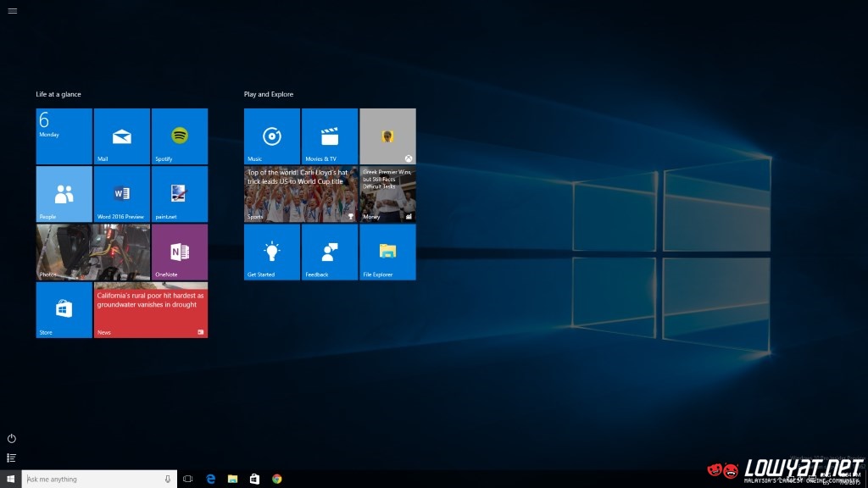Open the Feedback tile
The image size is (868, 488).
pyautogui.click(x=329, y=252)
